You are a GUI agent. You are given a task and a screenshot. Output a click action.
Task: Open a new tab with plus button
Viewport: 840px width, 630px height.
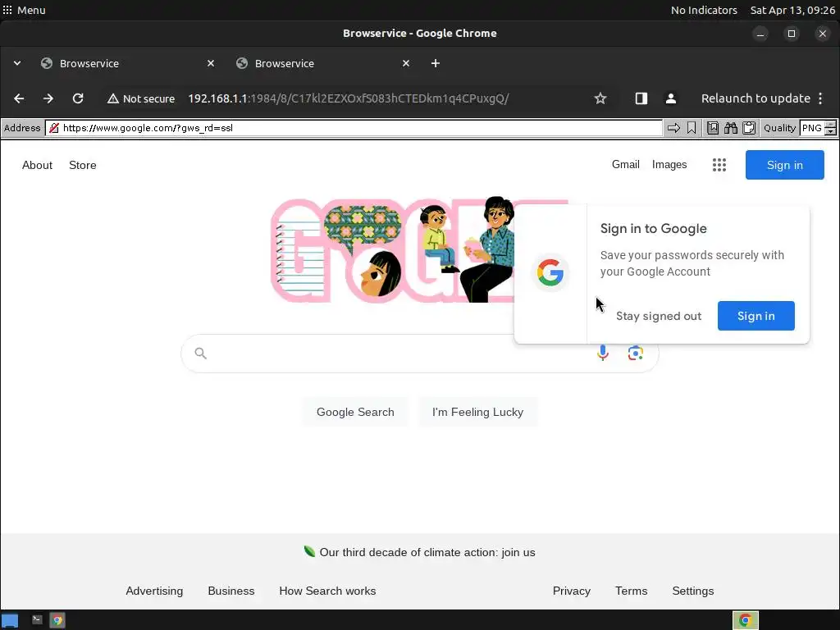(x=436, y=63)
